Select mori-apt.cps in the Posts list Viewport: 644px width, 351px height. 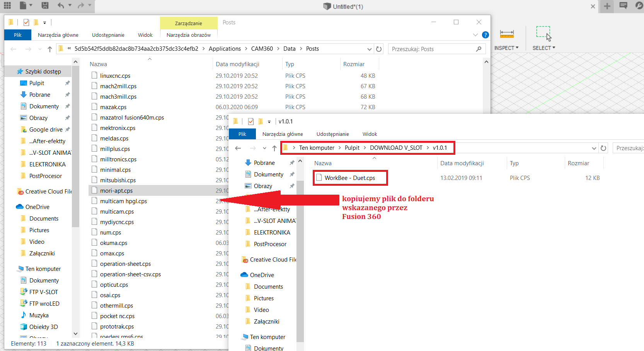pos(116,191)
